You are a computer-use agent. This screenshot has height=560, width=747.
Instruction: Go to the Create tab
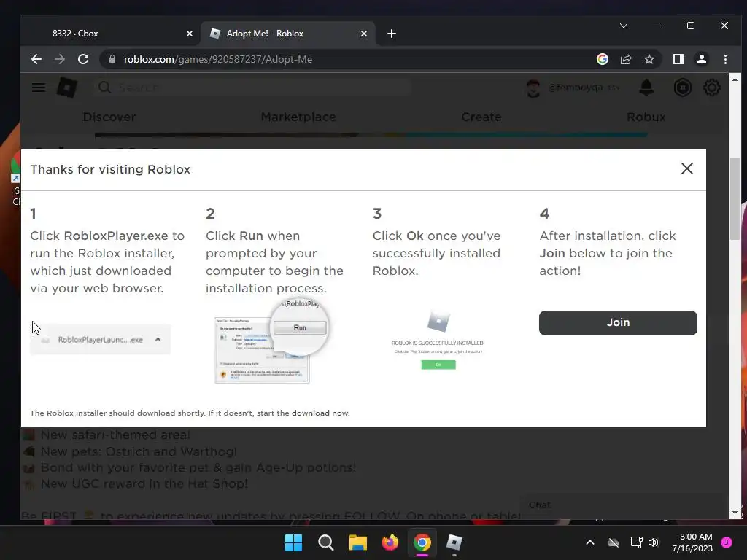click(x=481, y=117)
